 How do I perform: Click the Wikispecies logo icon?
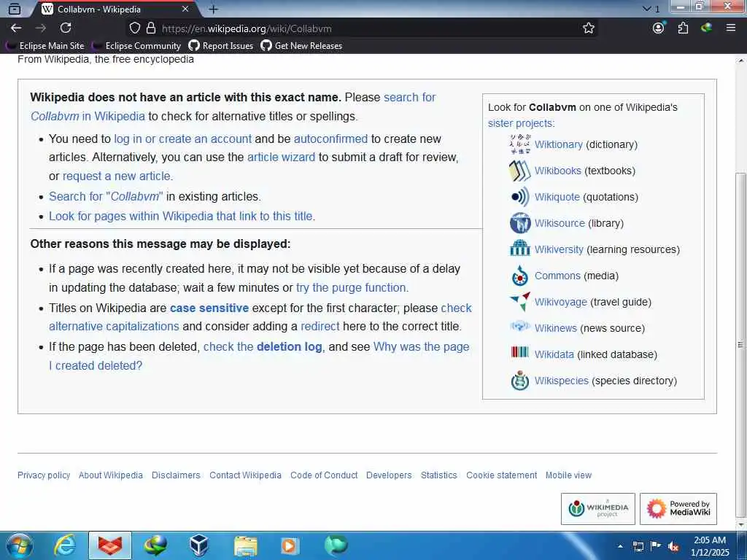click(519, 381)
